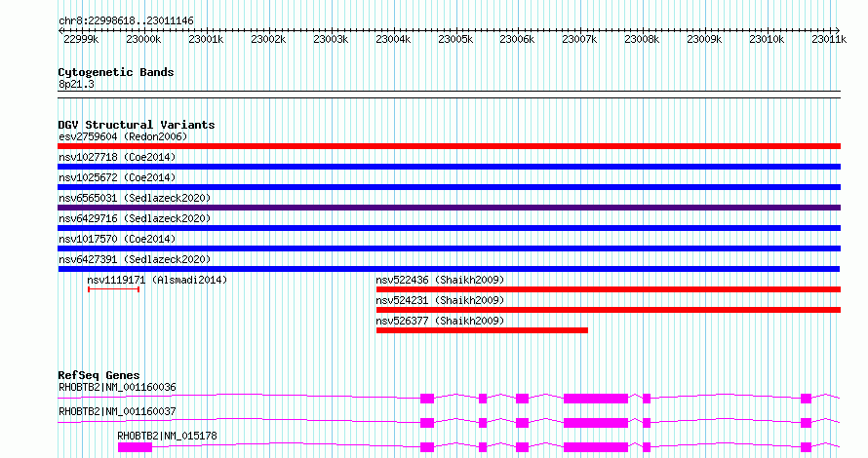868x458 pixels.
Task: Click the largest exon of RHOBTB2|NM_001160036
Action: coord(596,399)
